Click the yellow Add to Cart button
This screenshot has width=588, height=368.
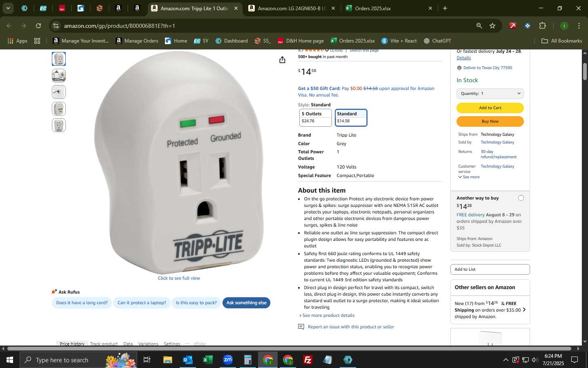pyautogui.click(x=490, y=108)
